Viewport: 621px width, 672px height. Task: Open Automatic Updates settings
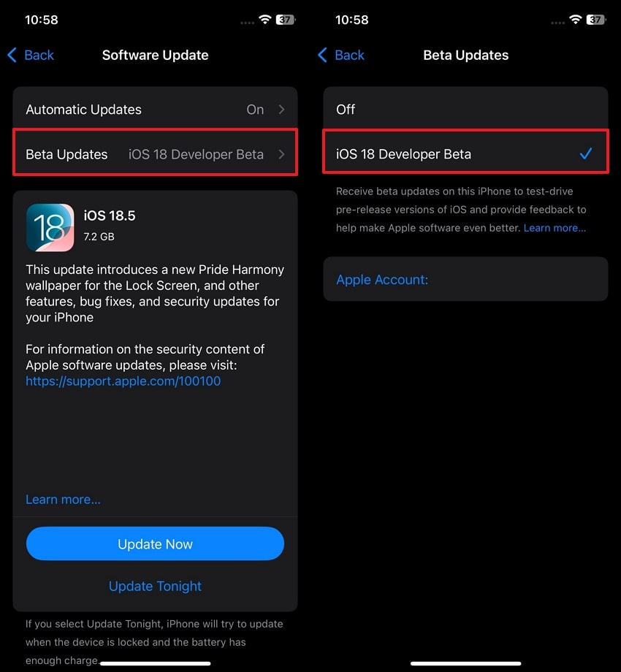tap(155, 109)
